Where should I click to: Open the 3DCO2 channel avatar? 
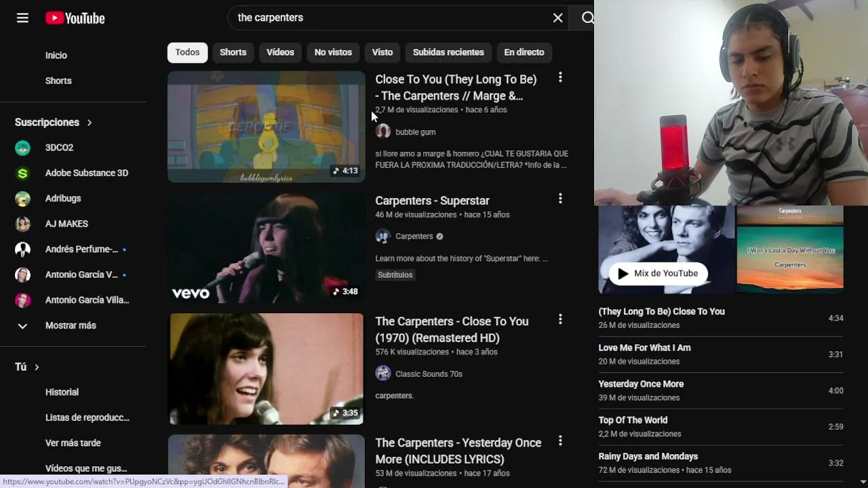(x=22, y=148)
